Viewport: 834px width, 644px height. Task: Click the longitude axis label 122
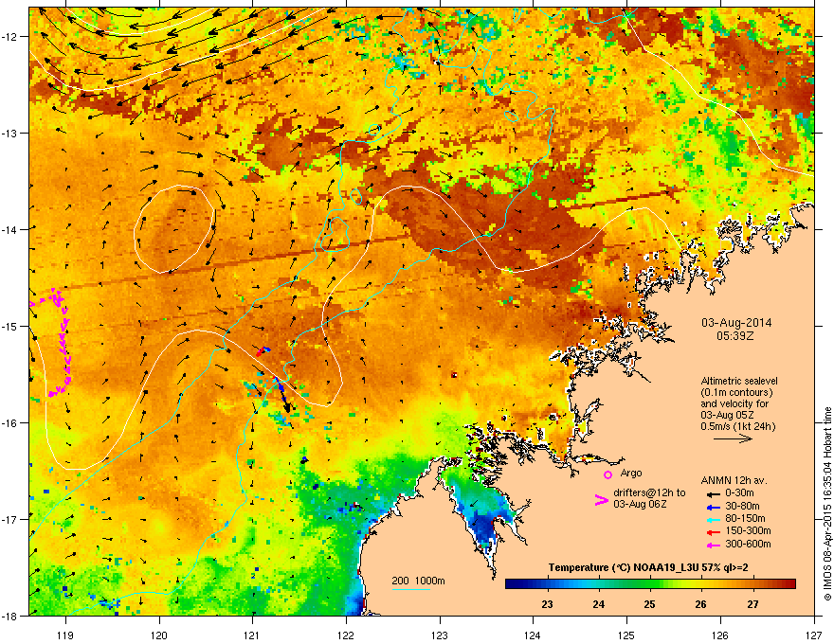[x=346, y=635]
